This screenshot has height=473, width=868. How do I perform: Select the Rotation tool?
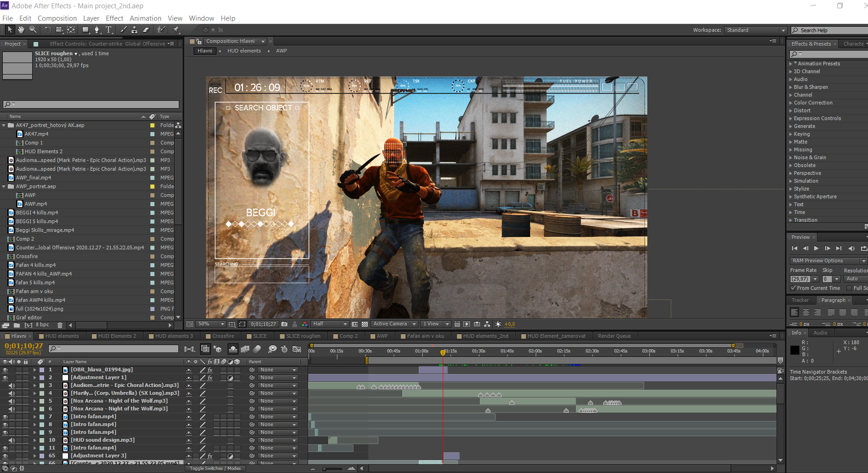coord(47,29)
